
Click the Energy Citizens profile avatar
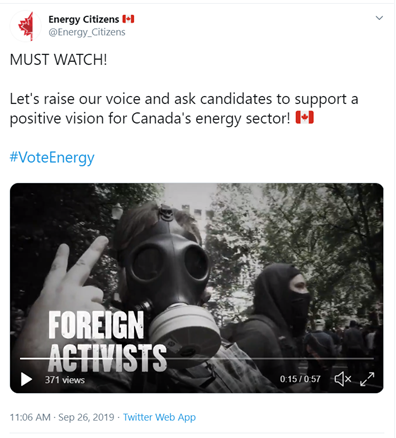(x=26, y=26)
